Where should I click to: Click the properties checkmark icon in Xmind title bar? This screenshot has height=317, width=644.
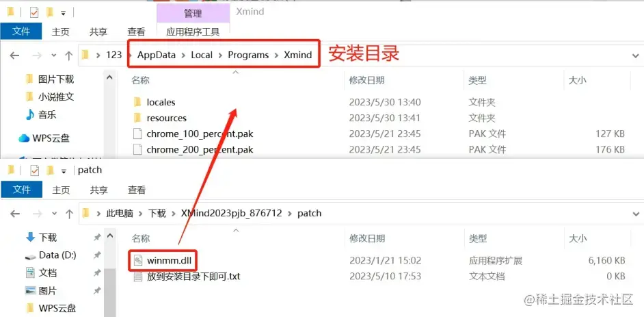[34, 13]
